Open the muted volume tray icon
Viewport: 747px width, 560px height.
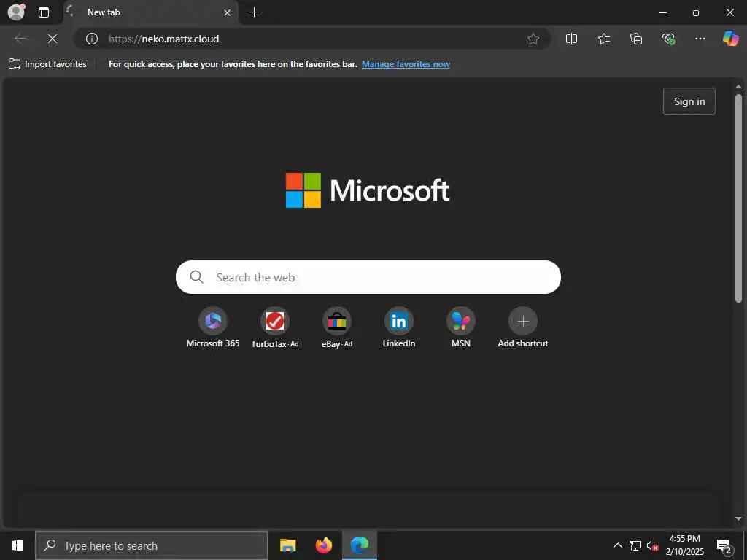[652, 545]
